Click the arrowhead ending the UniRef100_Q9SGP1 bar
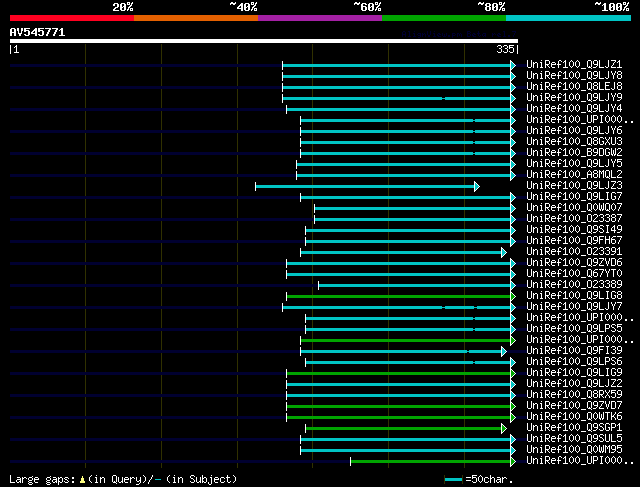Image resolution: width=640 pixels, height=487 pixels. click(x=504, y=428)
